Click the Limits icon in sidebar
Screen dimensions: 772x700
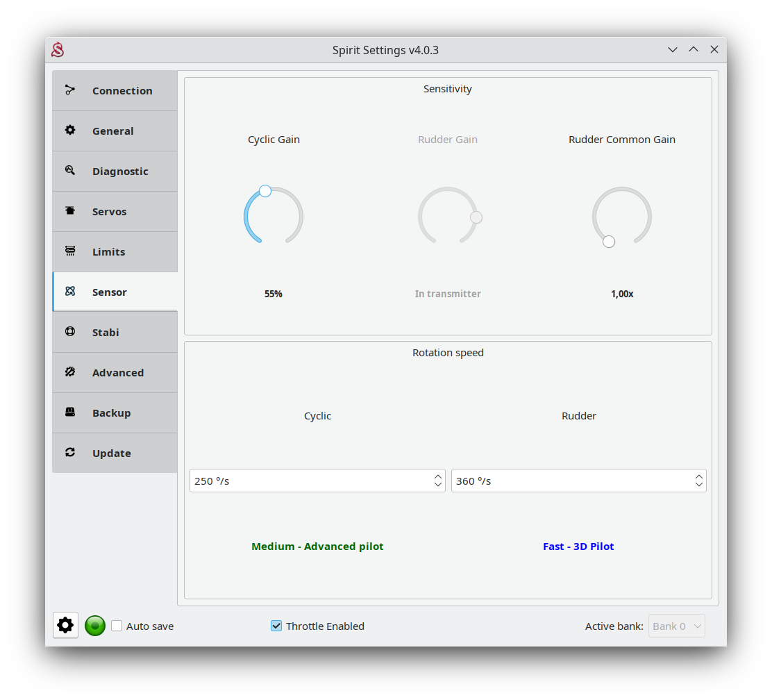pos(69,251)
